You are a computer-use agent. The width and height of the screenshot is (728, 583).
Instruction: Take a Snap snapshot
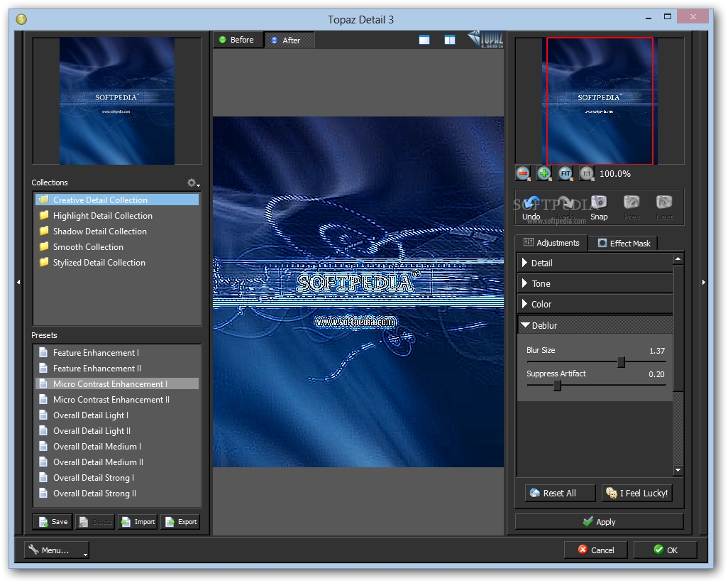(599, 207)
